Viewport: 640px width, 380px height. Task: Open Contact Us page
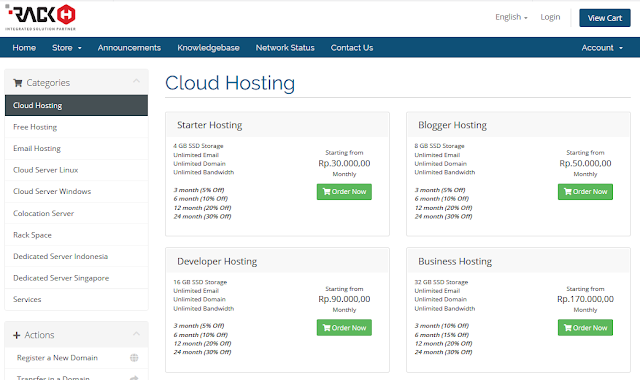pos(352,48)
